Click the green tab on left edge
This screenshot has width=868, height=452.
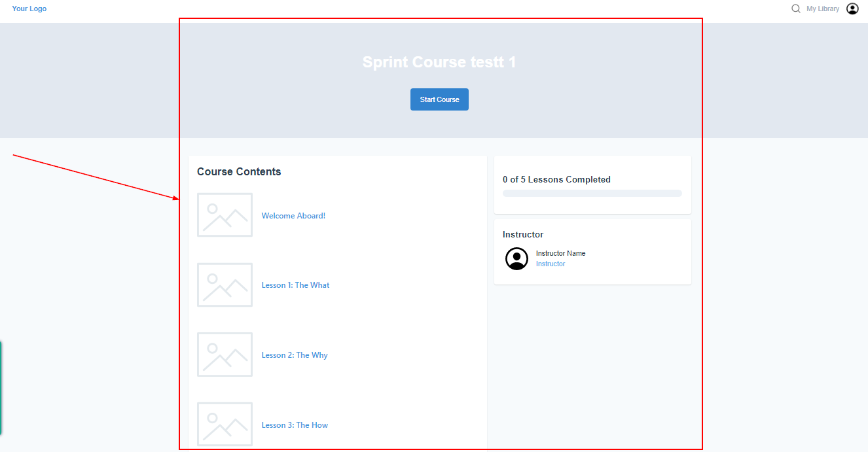1,388
